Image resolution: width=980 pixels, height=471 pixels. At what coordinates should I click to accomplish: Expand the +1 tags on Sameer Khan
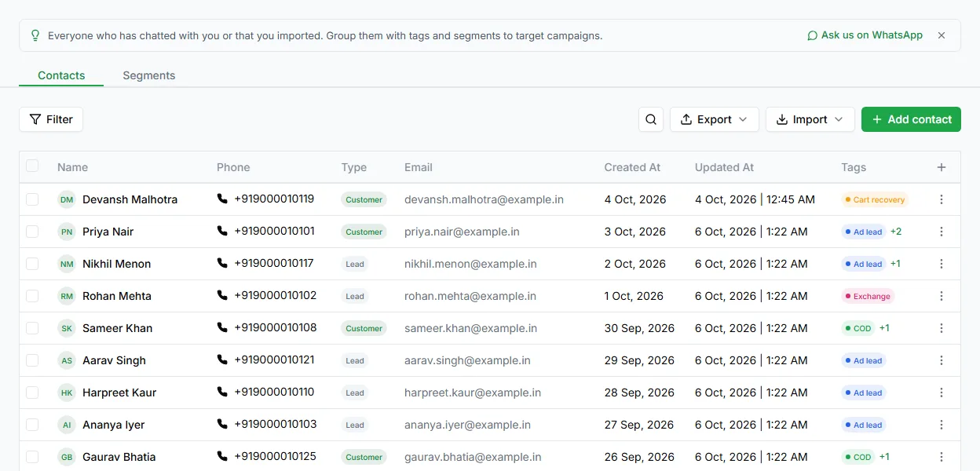tap(884, 328)
